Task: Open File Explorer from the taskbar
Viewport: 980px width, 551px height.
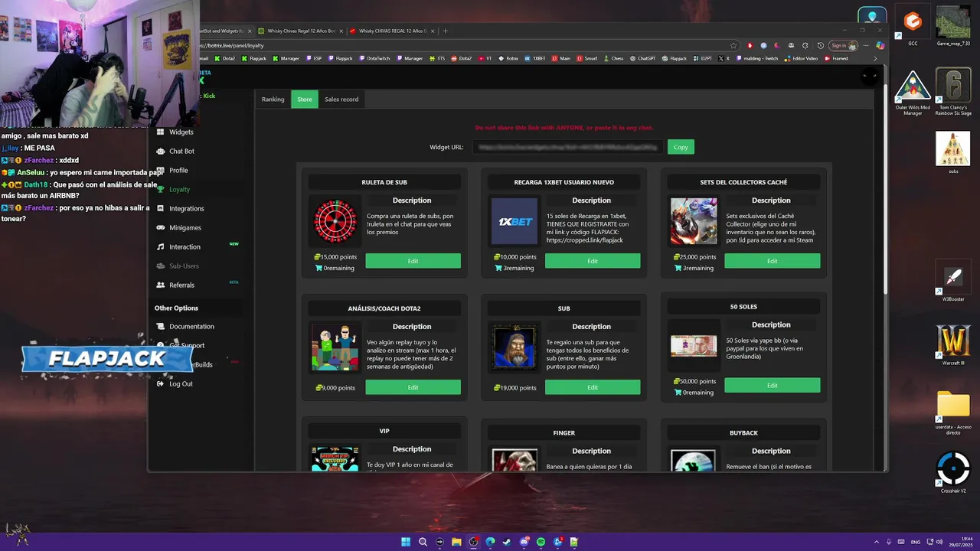Action: point(456,542)
